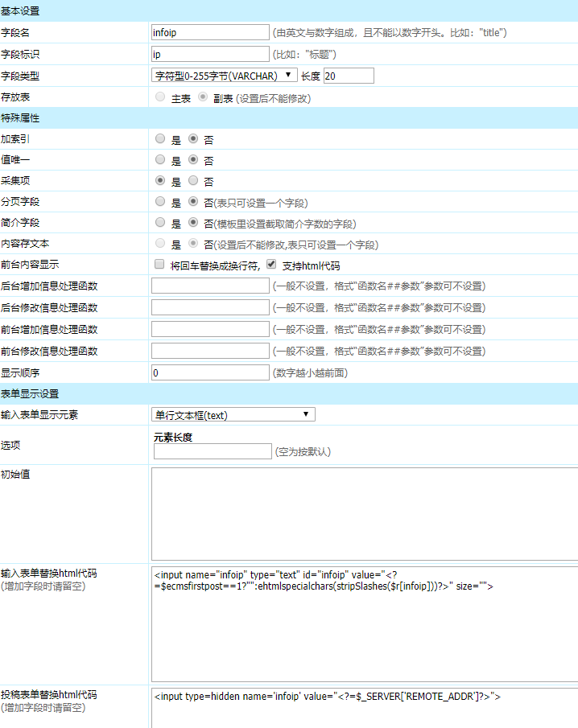Click inside the 初始值 text area
This screenshot has width=578, height=728.
364,513
